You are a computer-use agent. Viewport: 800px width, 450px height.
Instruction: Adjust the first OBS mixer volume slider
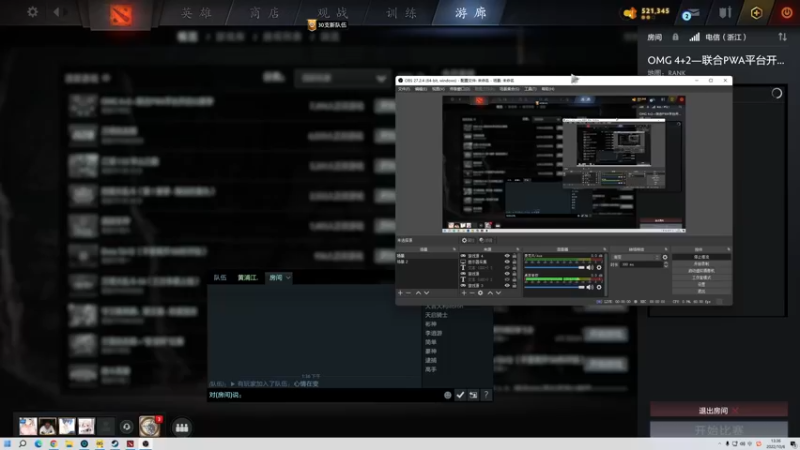pos(555,267)
